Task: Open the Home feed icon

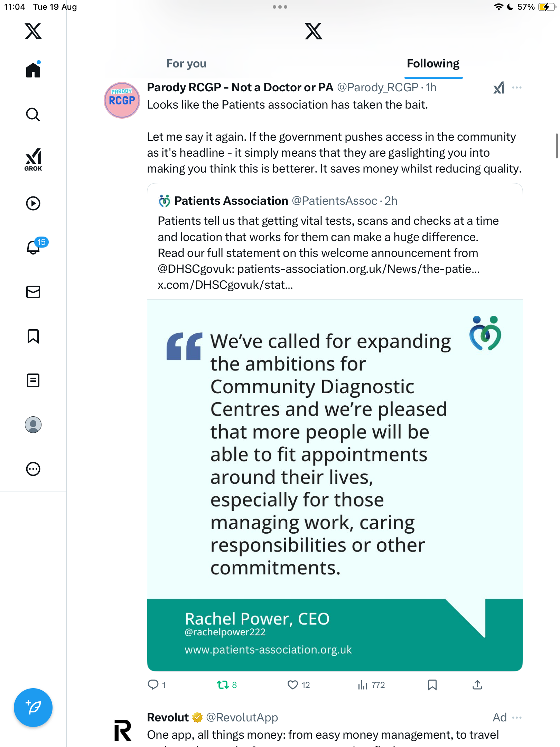Action: [33, 70]
